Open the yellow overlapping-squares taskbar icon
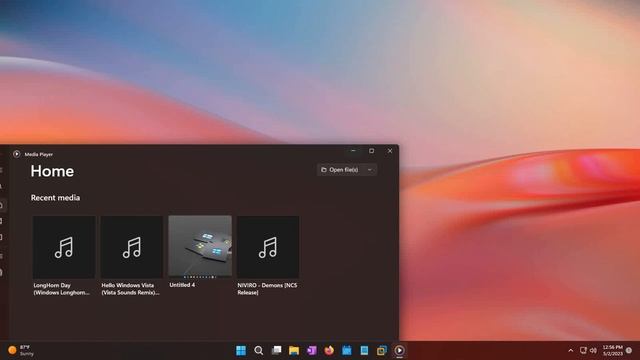 (382, 350)
